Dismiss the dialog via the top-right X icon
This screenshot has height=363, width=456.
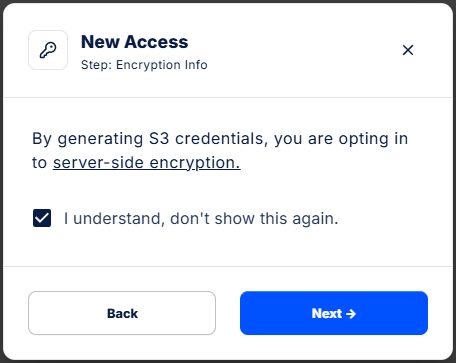point(408,50)
